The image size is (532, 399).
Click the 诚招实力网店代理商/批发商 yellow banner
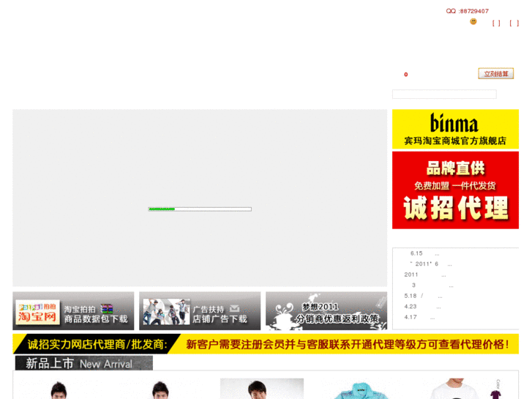[x=266, y=344]
